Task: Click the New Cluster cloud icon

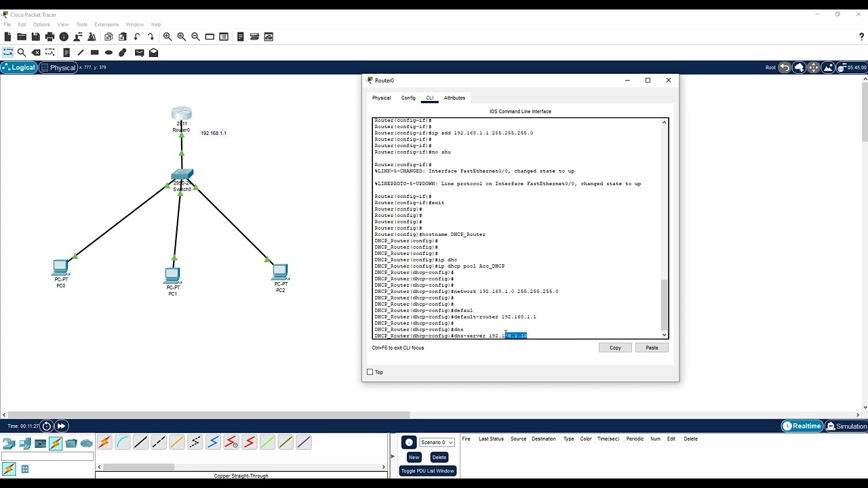Action: [x=799, y=67]
